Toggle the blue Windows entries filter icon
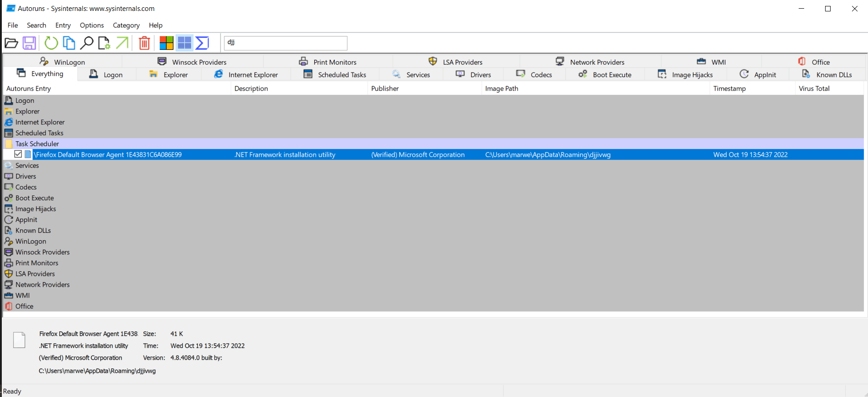The width and height of the screenshot is (868, 397). (x=184, y=43)
